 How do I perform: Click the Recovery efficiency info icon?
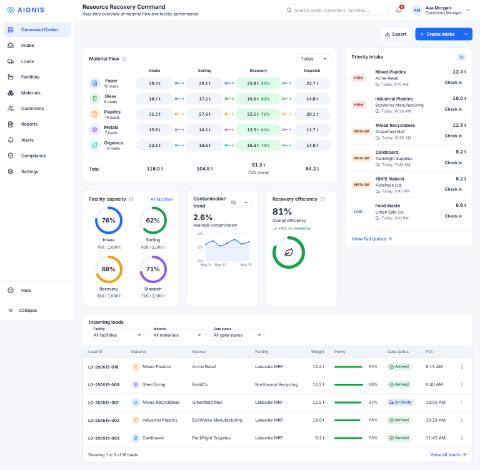pos(322,199)
